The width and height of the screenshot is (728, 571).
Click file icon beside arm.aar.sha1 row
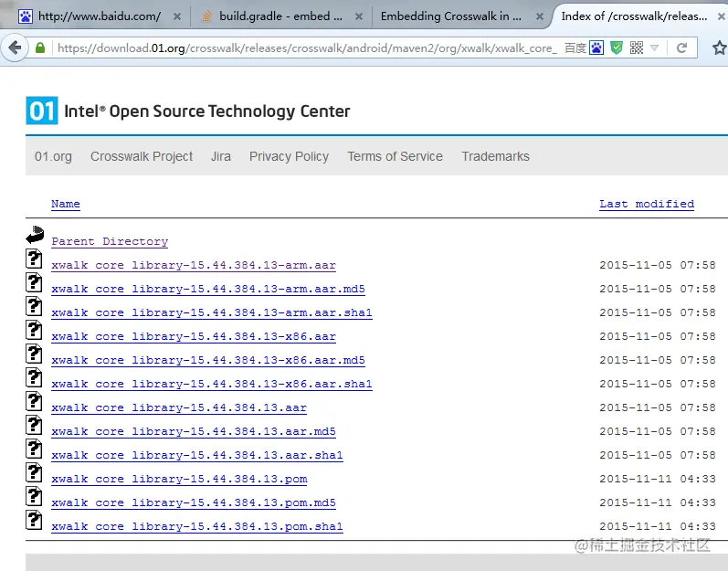point(34,306)
